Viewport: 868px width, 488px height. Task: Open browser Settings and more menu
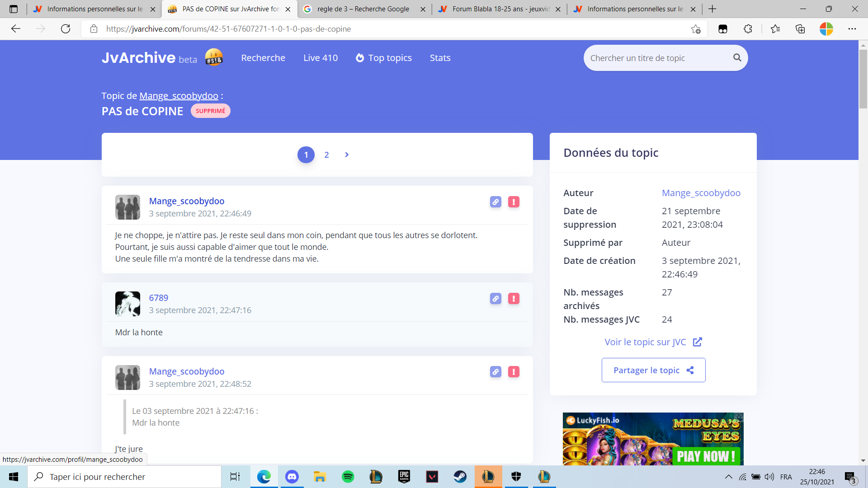tap(852, 29)
